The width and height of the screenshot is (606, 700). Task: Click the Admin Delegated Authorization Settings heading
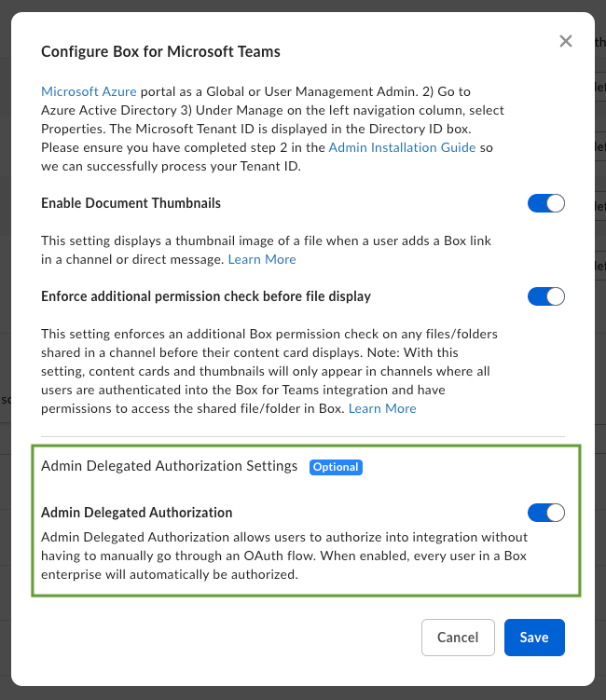coord(169,465)
